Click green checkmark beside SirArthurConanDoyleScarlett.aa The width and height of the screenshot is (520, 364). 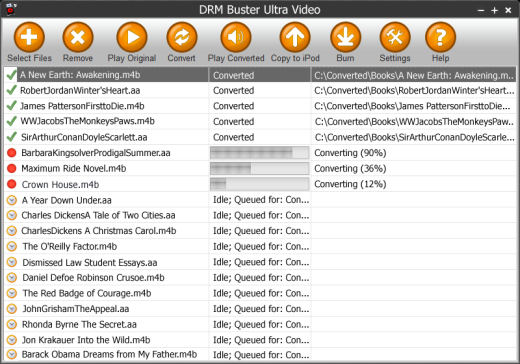(12, 137)
